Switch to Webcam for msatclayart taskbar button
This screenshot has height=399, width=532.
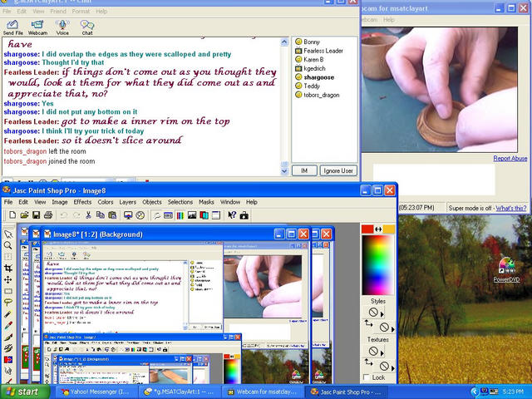[263, 392]
